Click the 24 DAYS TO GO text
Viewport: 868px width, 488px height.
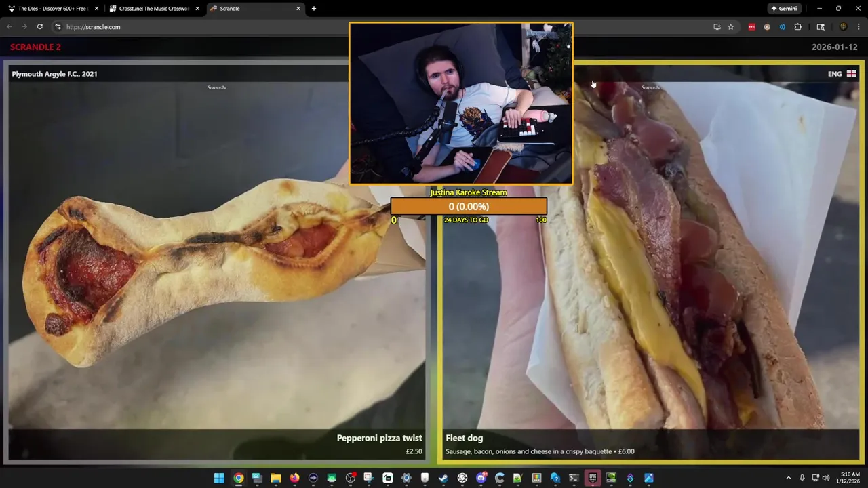pos(466,220)
